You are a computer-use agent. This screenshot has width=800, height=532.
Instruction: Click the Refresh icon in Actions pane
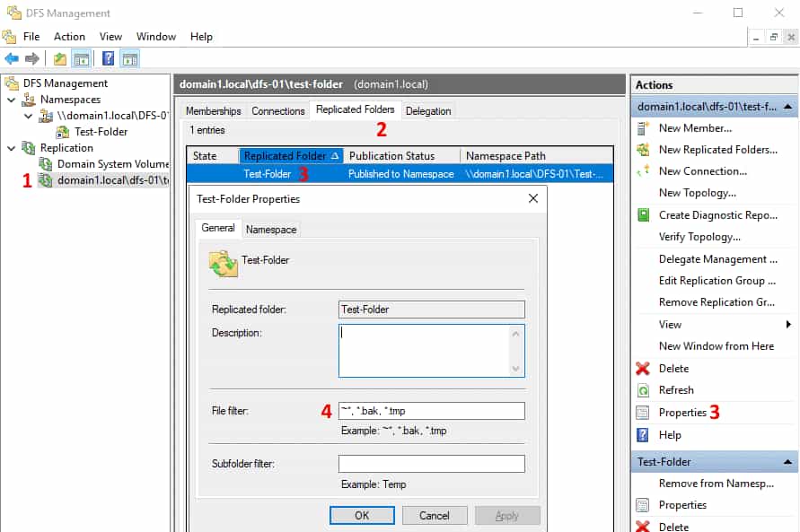(643, 390)
